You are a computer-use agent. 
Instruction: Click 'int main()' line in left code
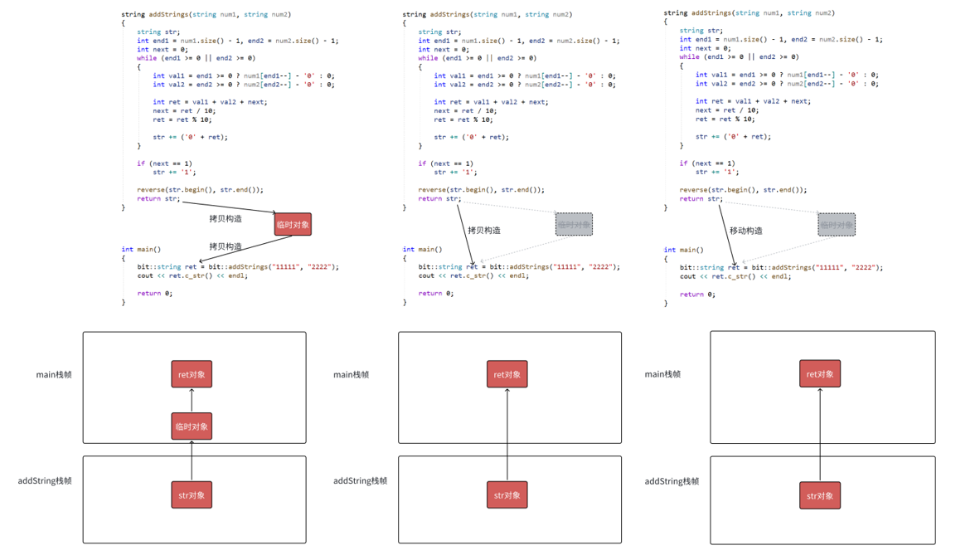click(141, 249)
